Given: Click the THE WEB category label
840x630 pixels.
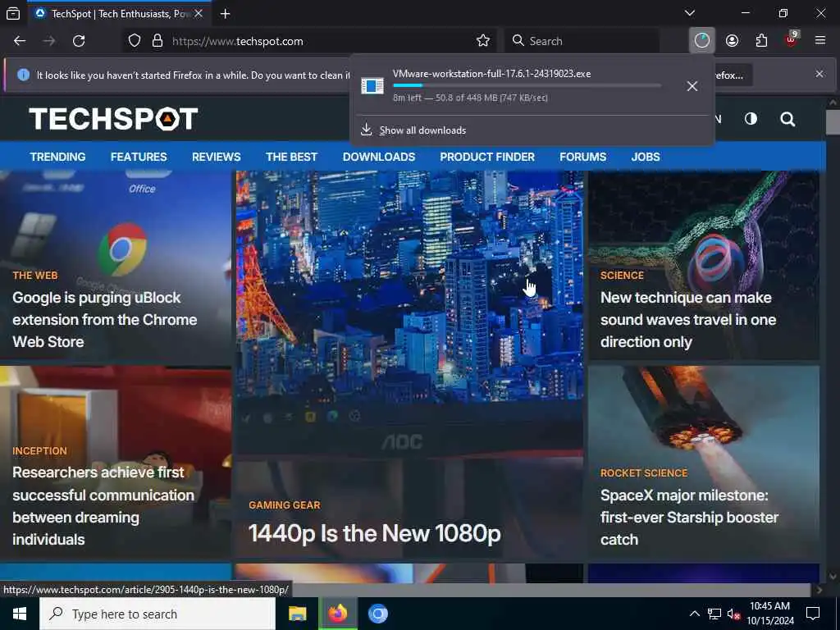Looking at the screenshot, I should pyautogui.click(x=34, y=276).
